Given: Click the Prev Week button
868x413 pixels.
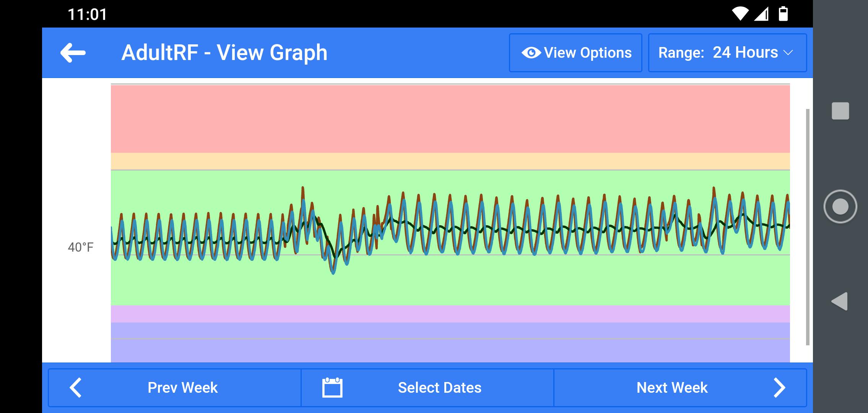Looking at the screenshot, I should pyautogui.click(x=174, y=387).
